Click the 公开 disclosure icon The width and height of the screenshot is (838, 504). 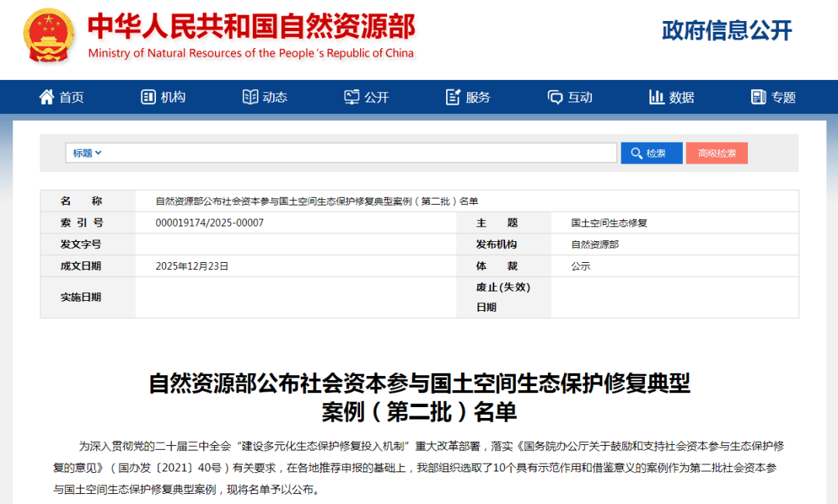click(352, 97)
